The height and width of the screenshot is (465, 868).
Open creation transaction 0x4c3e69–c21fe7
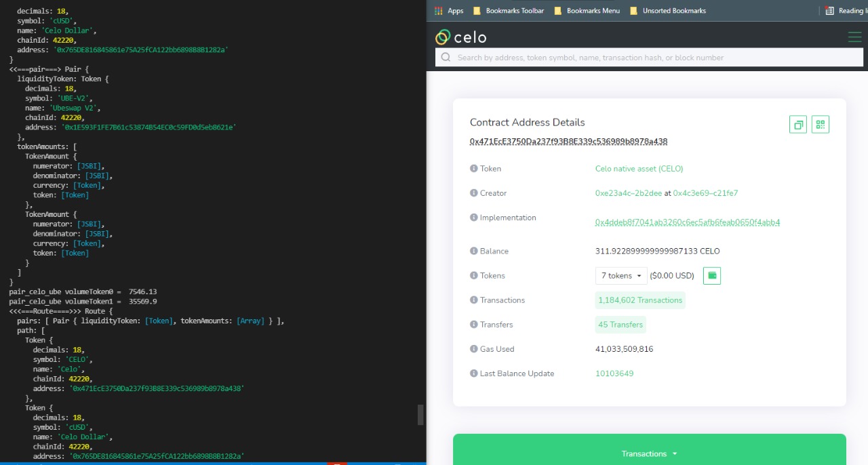point(705,193)
